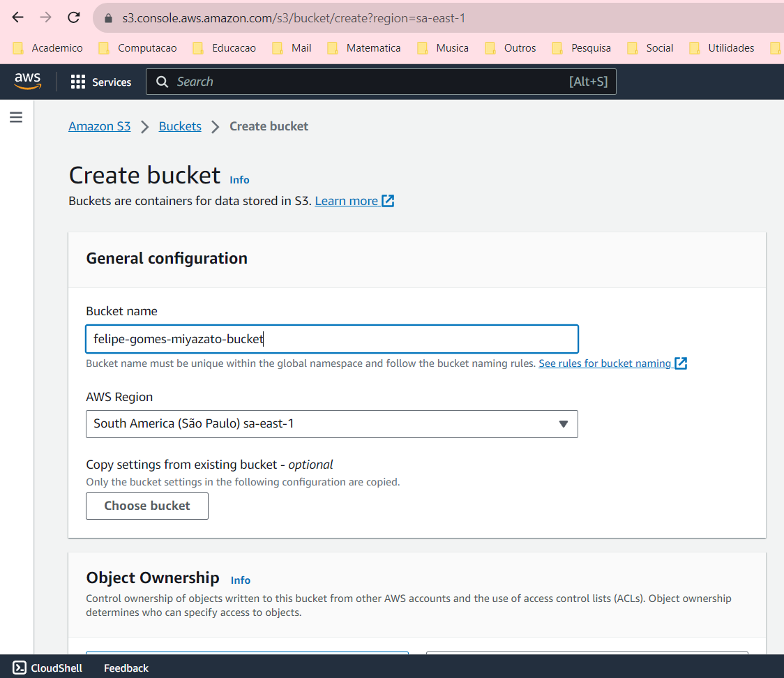Click Info link beside Object Ownership

coord(240,580)
